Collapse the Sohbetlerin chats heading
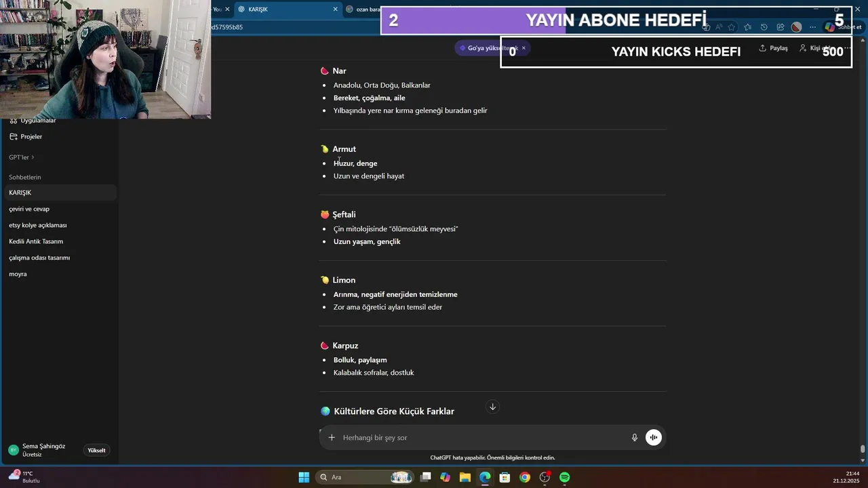The height and width of the screenshot is (488, 868). click(25, 178)
